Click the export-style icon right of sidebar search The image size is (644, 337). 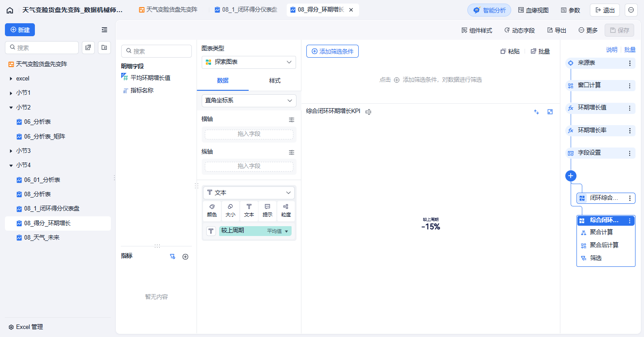[88, 47]
